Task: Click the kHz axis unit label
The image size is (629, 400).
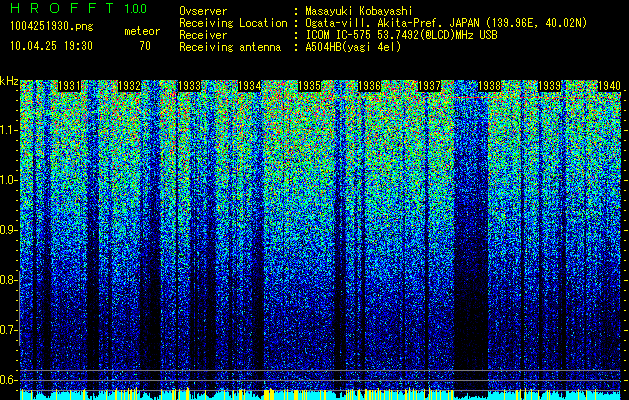Action: point(9,81)
